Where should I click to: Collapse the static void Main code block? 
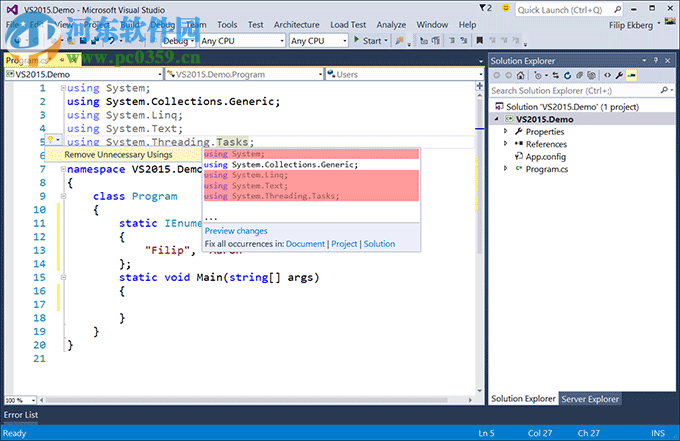coord(63,277)
